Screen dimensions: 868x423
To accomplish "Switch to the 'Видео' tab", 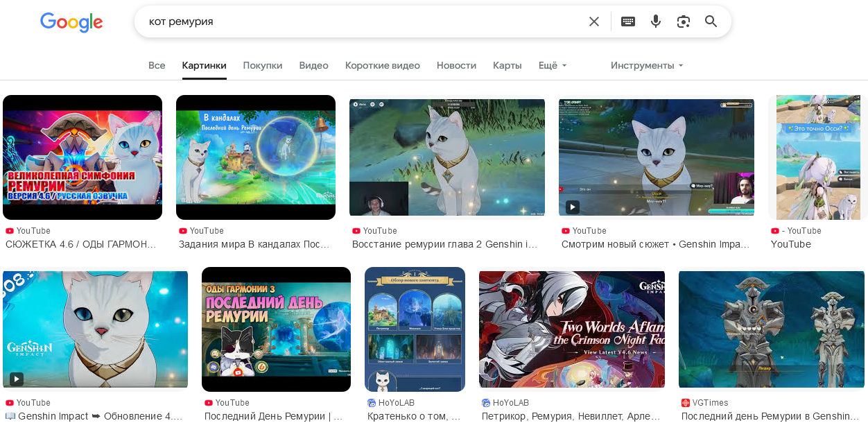I will [x=314, y=65].
